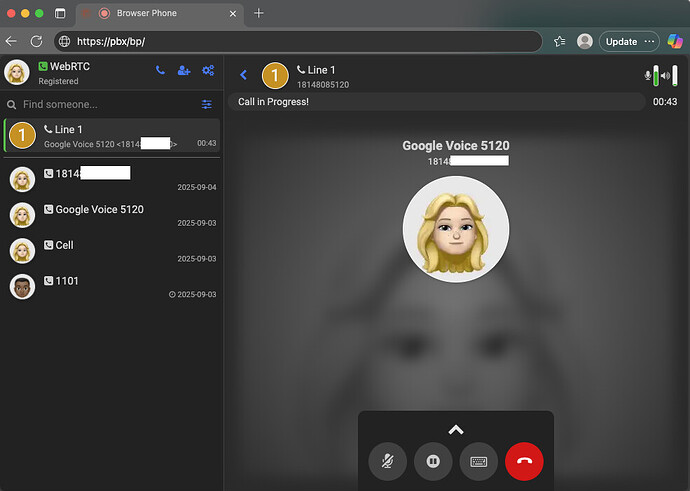Viewport: 690px width, 491px height.
Task: Put the call on hold
Action: click(x=433, y=462)
